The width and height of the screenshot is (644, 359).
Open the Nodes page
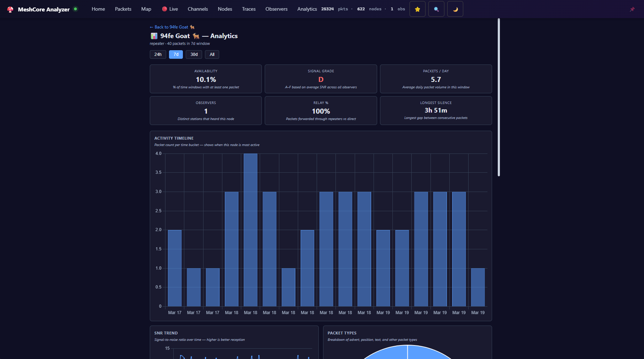225,9
